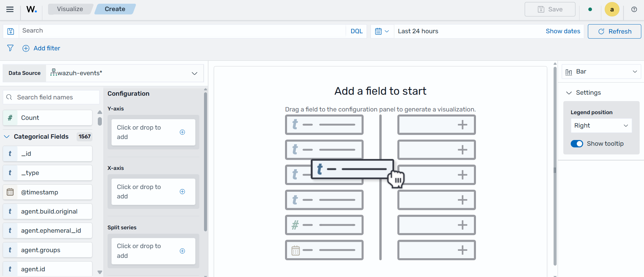The height and width of the screenshot is (277, 644).
Task: Click the plus icon beside Add filter
Action: click(26, 48)
